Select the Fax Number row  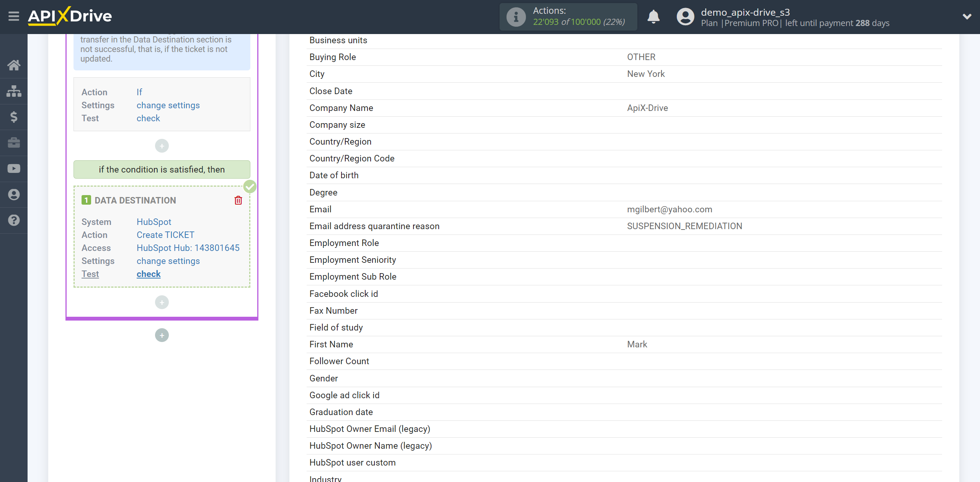coord(624,311)
